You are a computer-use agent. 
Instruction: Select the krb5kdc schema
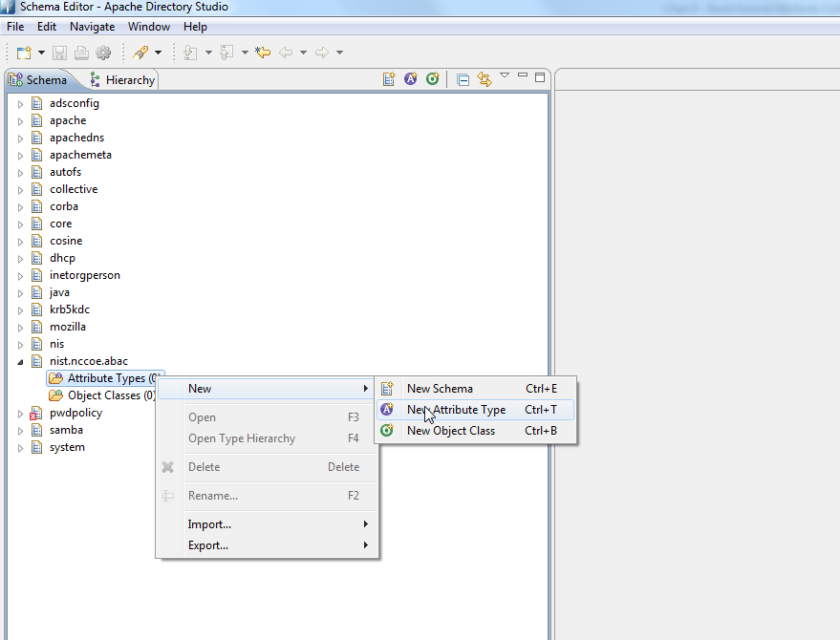70,309
